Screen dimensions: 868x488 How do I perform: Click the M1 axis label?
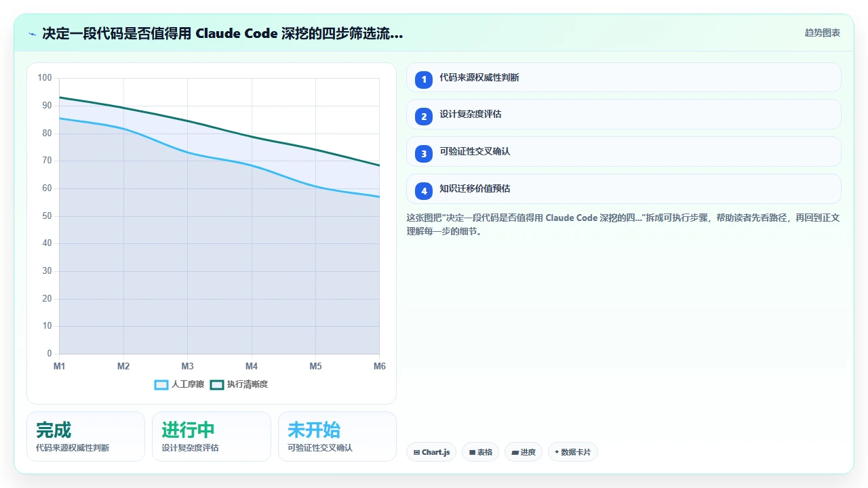[x=60, y=366]
